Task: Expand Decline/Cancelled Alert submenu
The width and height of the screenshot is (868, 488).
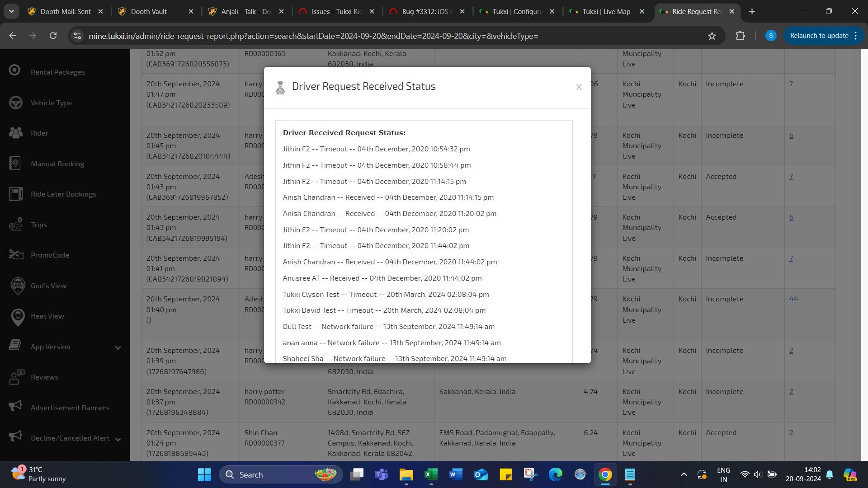Action: (x=118, y=439)
